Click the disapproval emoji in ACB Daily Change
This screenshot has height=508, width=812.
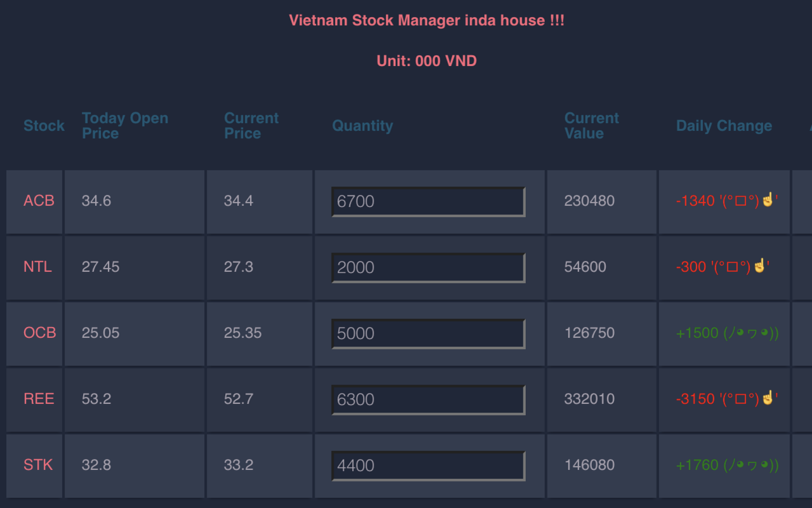point(766,200)
